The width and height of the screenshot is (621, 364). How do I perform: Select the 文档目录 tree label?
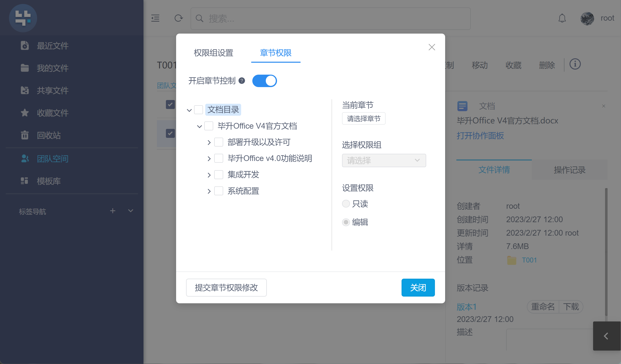click(223, 110)
